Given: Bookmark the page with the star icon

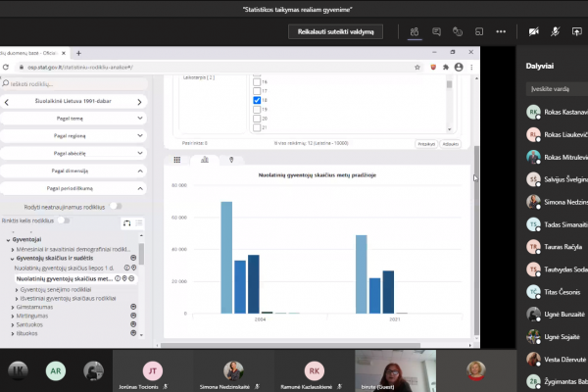Looking at the screenshot, I should 417,68.
